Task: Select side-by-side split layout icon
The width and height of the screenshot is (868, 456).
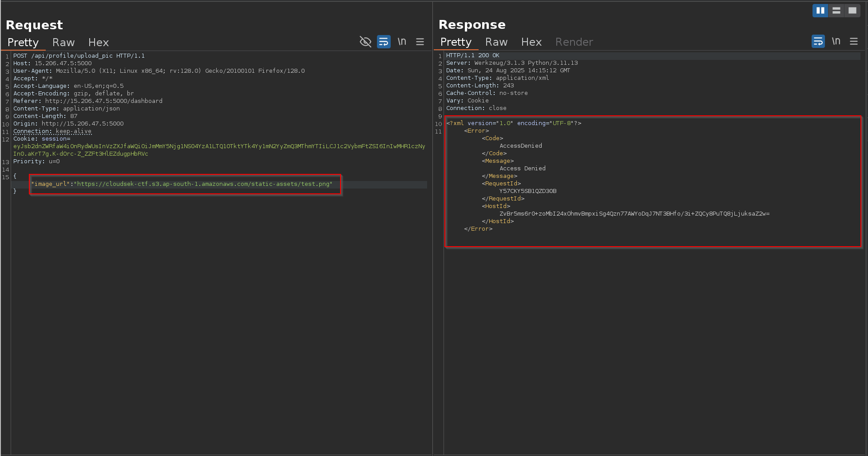Action: tap(820, 10)
